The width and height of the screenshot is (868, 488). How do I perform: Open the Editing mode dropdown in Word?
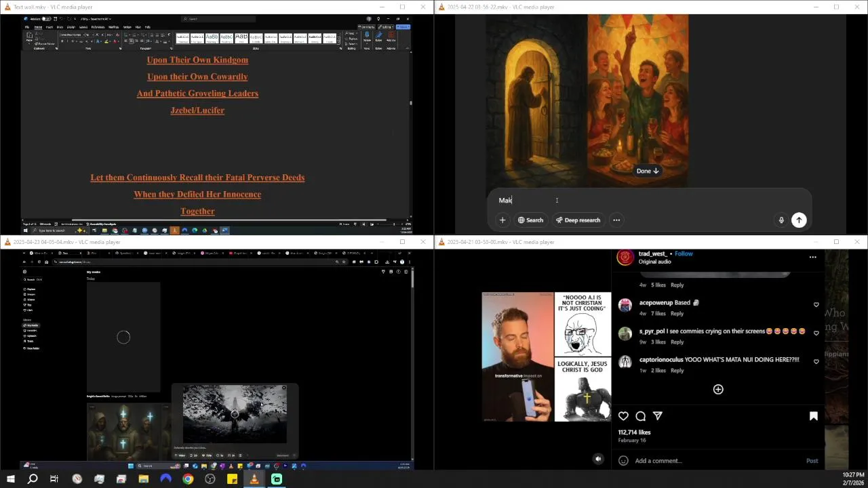(386, 27)
